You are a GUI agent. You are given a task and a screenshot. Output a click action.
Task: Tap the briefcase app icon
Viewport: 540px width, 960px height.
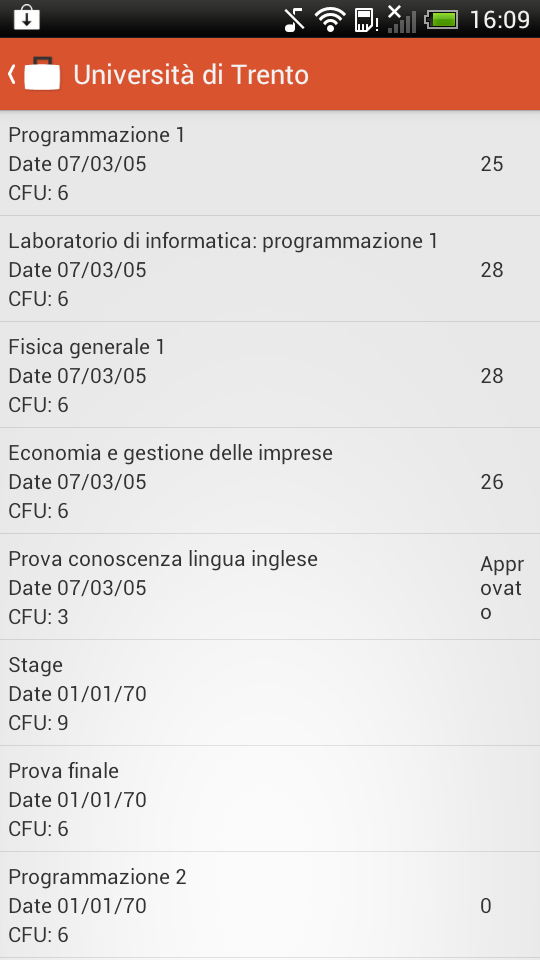pos(42,74)
